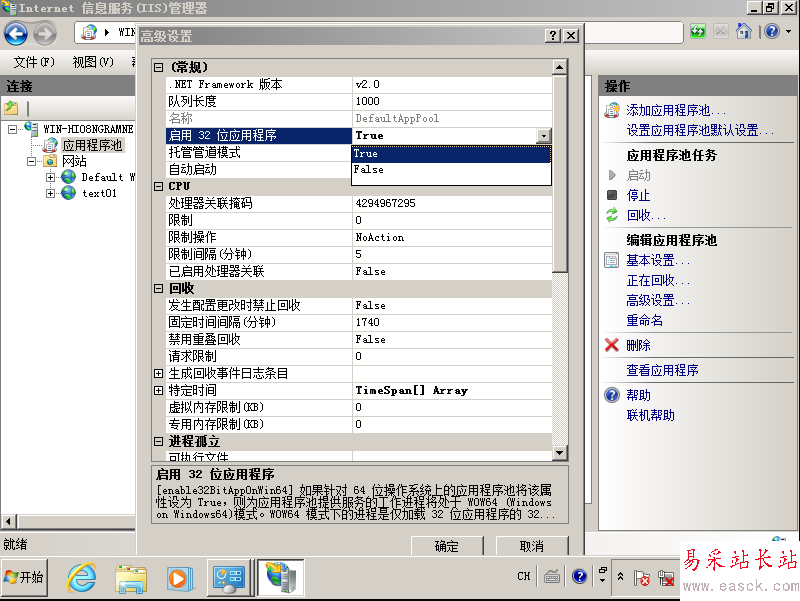The height and width of the screenshot is (601, 800).
Task: Expand the Default Web Site tree node
Action: (50, 177)
